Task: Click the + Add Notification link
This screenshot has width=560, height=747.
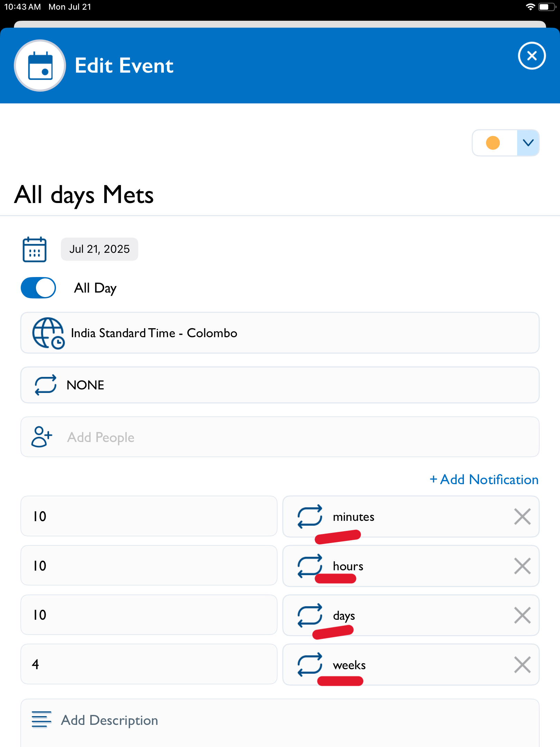Action: tap(484, 480)
